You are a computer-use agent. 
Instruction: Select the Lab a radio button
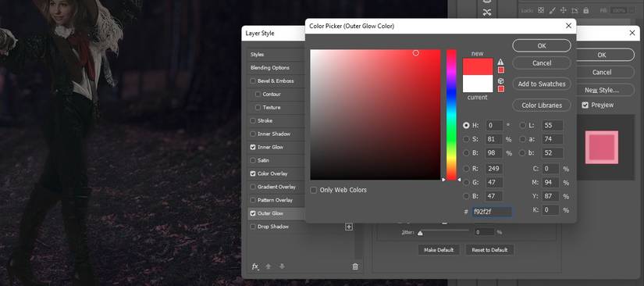point(523,139)
